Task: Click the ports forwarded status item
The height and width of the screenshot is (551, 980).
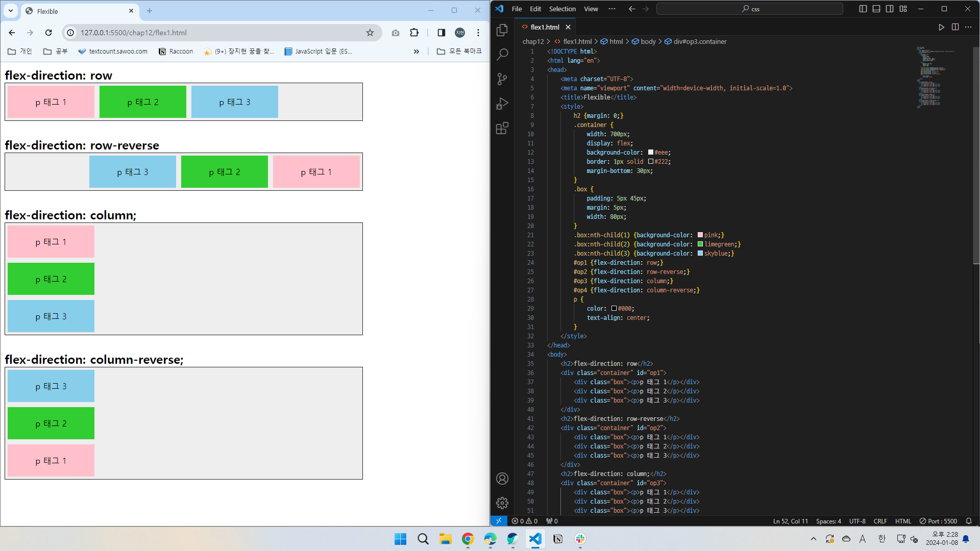Action: 552,521
